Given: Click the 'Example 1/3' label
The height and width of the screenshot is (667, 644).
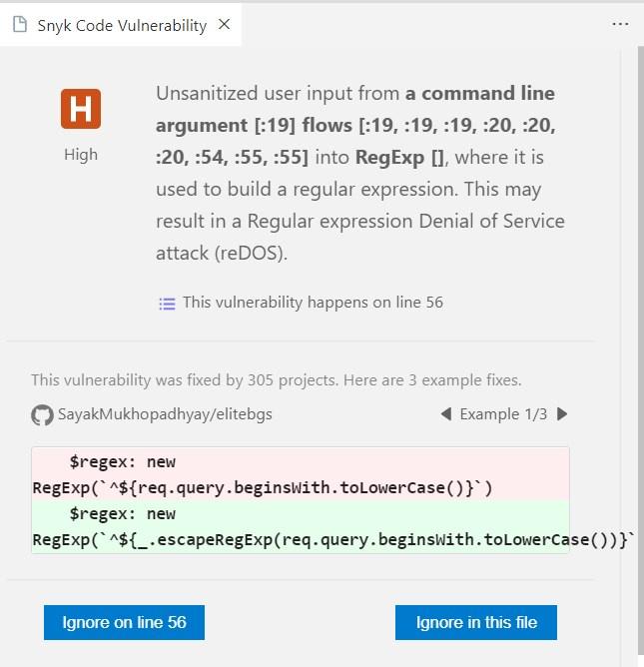Looking at the screenshot, I should tap(503, 414).
